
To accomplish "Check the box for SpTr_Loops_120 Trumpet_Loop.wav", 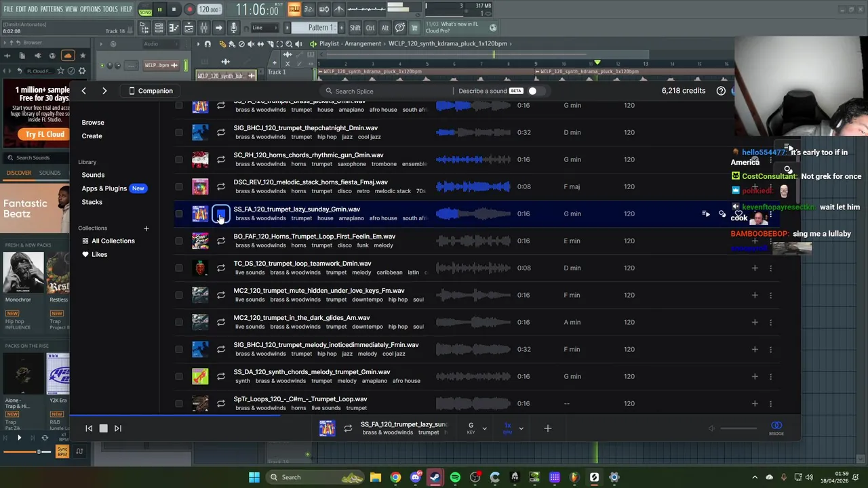I will (179, 403).
